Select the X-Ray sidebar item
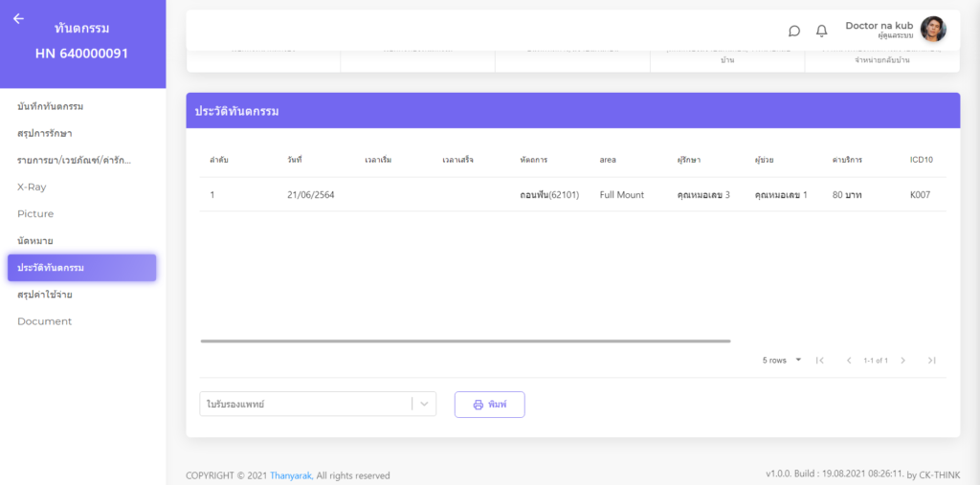The height and width of the screenshot is (485, 980). 32,187
